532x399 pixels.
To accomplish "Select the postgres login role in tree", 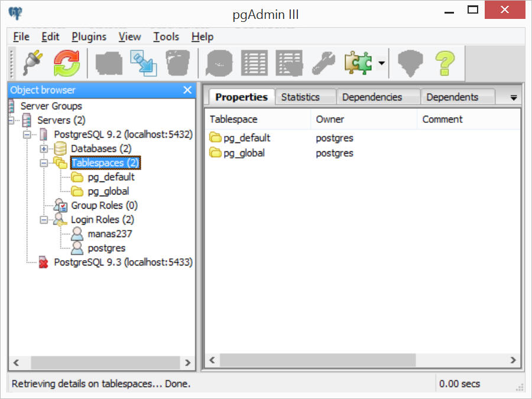I will (x=106, y=248).
